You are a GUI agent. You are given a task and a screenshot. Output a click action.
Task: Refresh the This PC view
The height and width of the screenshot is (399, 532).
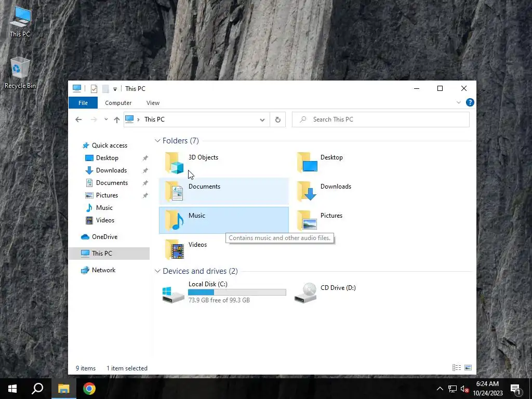tap(277, 119)
